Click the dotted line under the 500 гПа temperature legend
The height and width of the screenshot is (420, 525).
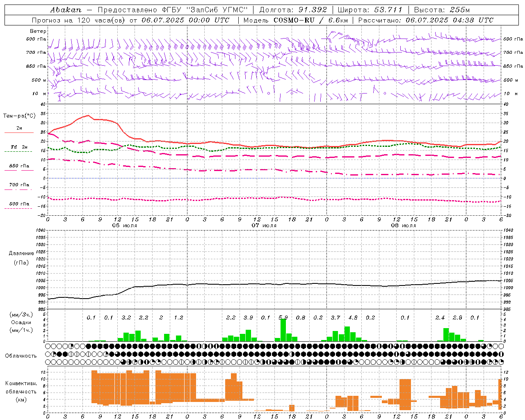tap(18, 208)
